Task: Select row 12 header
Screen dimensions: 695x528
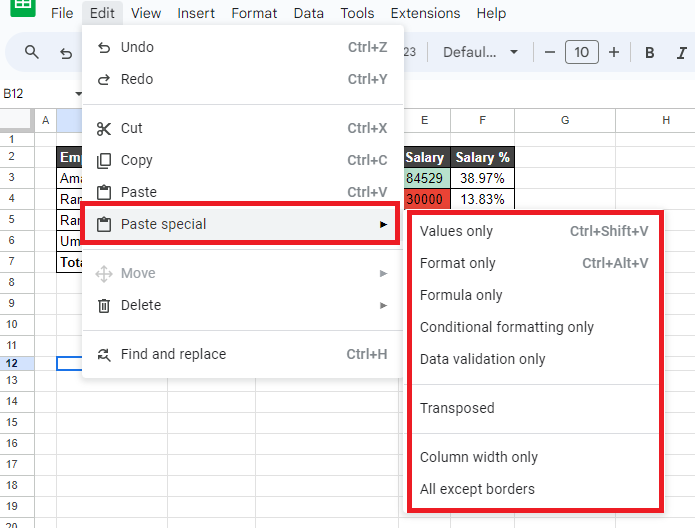Action: (17, 363)
